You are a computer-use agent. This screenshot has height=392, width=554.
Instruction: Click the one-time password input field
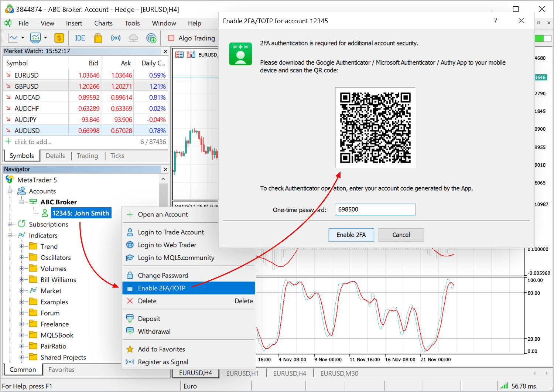coord(375,209)
